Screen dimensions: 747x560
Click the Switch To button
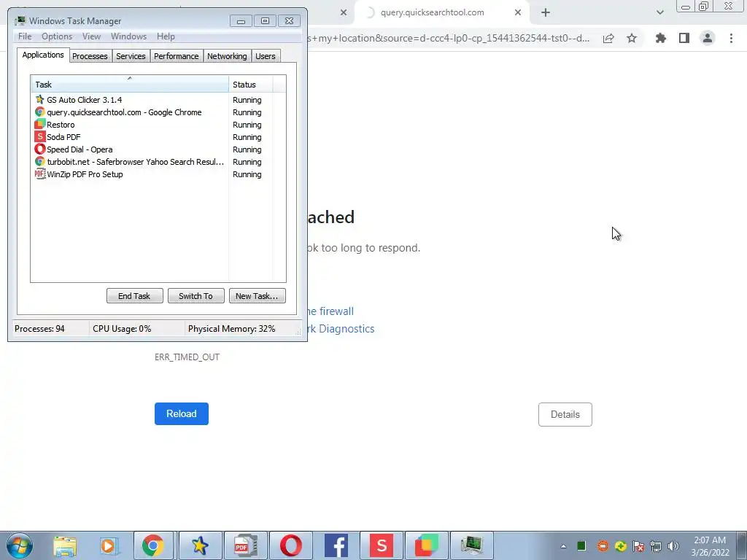(196, 296)
